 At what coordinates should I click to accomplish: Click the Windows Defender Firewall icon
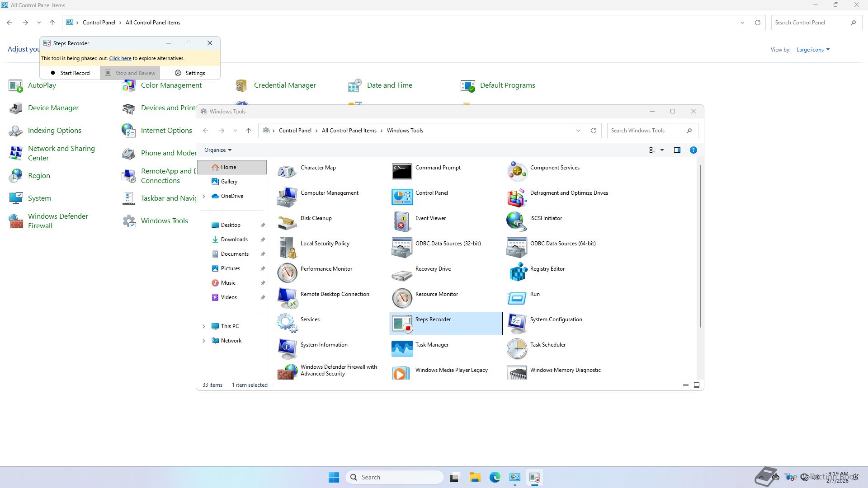click(x=16, y=221)
